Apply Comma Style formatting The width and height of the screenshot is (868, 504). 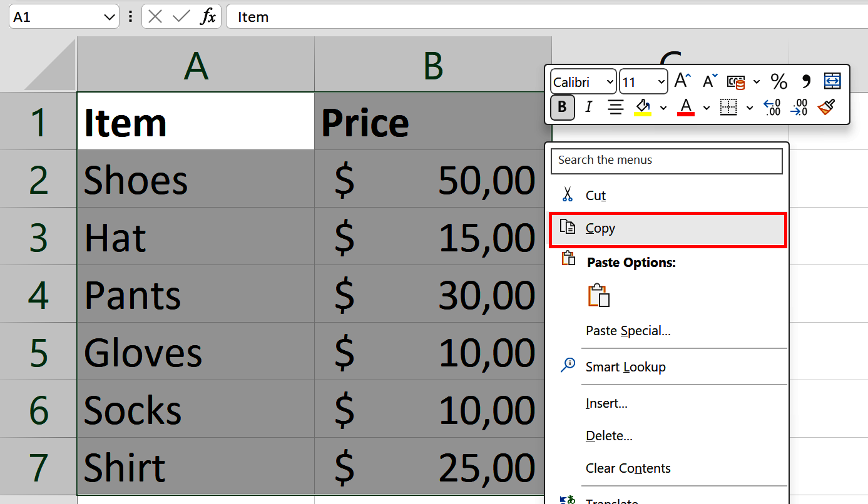pyautogui.click(x=805, y=81)
